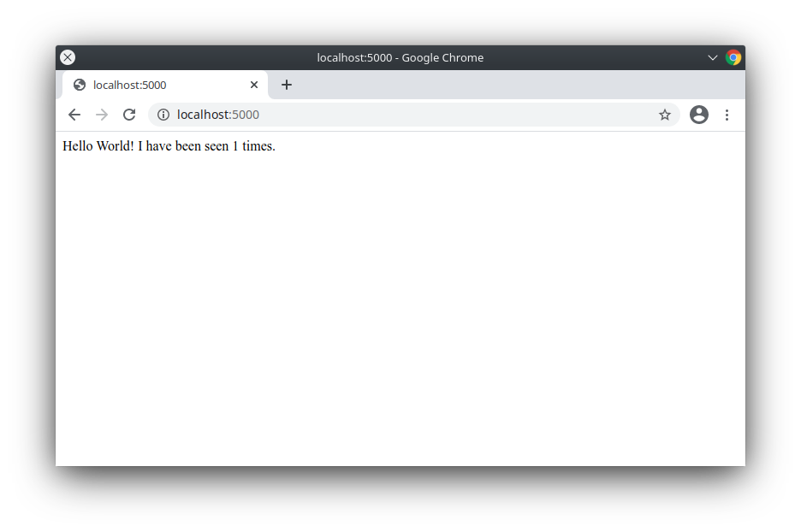
Task: Click empty tab strip right of the plus
Action: 513,85
